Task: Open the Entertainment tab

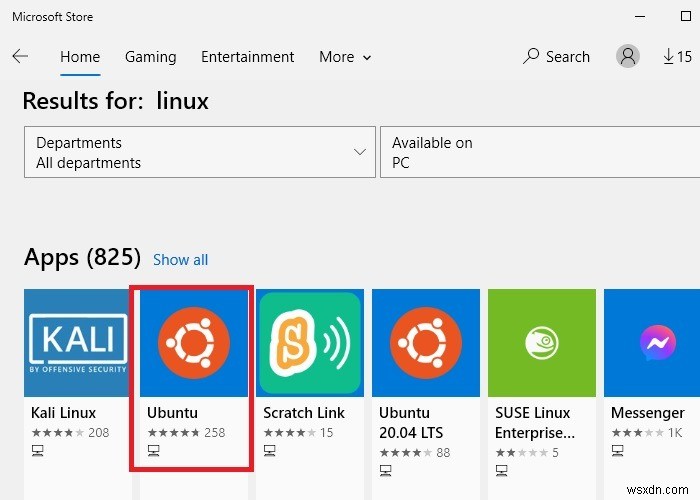Action: pos(247,57)
